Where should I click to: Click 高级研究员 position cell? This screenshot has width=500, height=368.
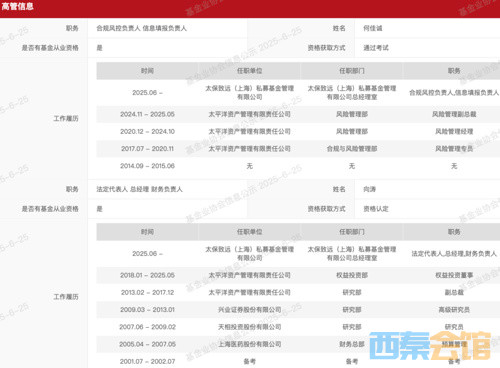pyautogui.click(x=454, y=310)
